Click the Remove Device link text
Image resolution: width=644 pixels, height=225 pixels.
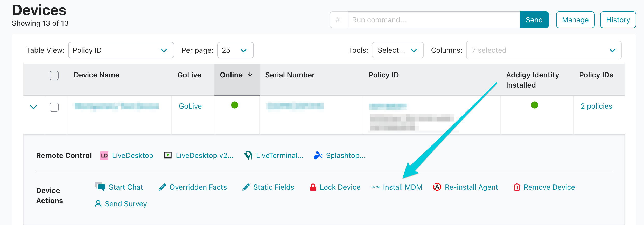(x=549, y=187)
